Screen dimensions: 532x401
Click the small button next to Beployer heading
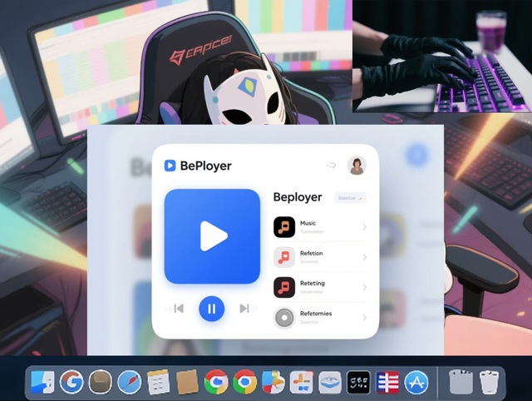coord(349,198)
